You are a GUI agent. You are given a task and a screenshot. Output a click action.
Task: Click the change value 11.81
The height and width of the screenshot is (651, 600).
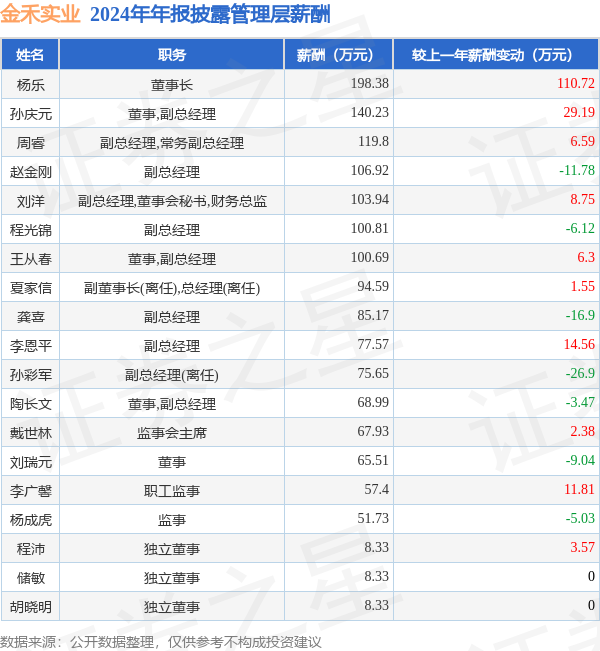coord(579,489)
